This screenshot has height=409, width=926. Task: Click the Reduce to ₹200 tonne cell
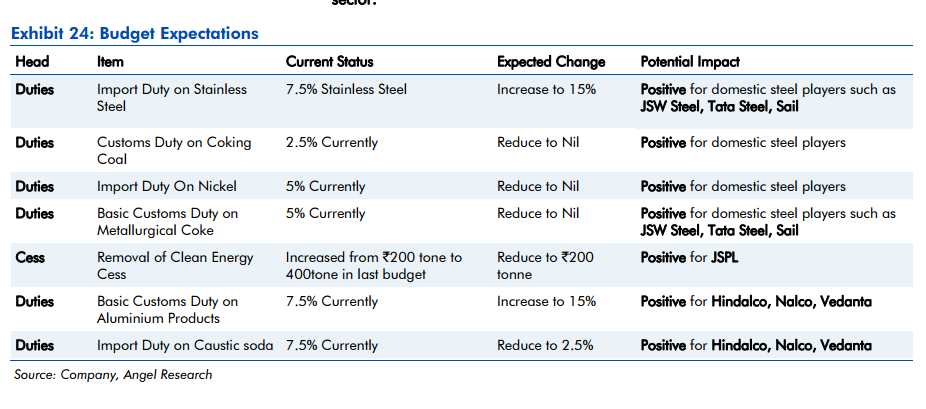pos(545,265)
